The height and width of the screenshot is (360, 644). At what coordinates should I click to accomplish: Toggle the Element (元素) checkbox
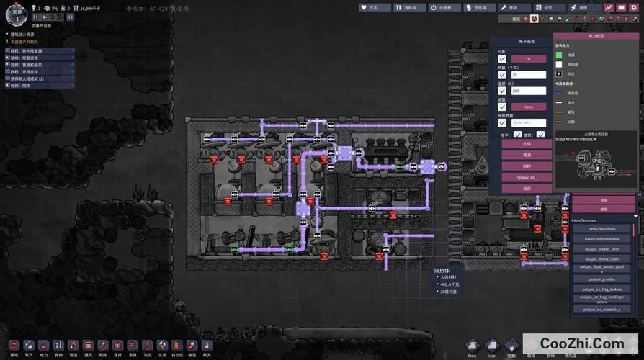point(502,59)
